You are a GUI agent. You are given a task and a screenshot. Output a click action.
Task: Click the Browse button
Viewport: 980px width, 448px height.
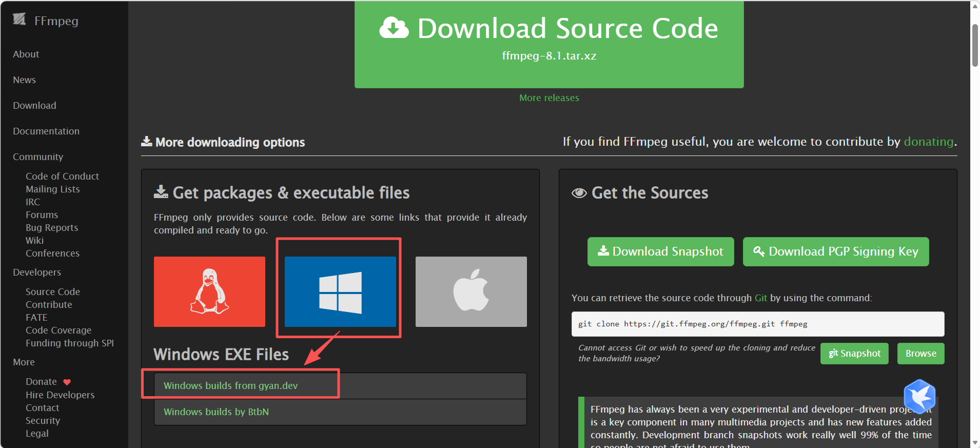[921, 354]
